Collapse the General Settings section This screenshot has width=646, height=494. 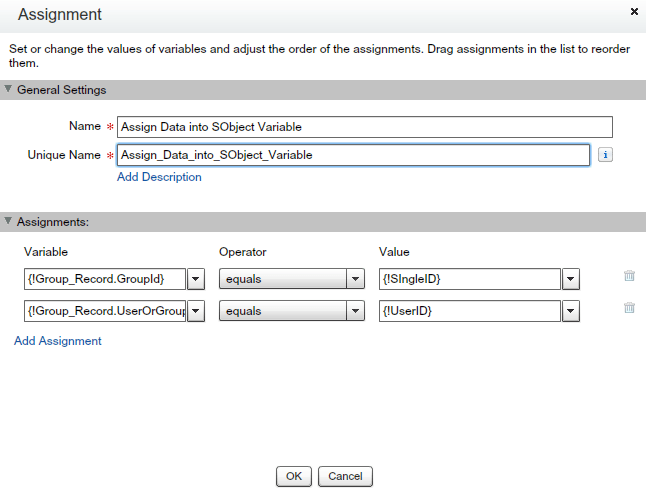[9, 90]
